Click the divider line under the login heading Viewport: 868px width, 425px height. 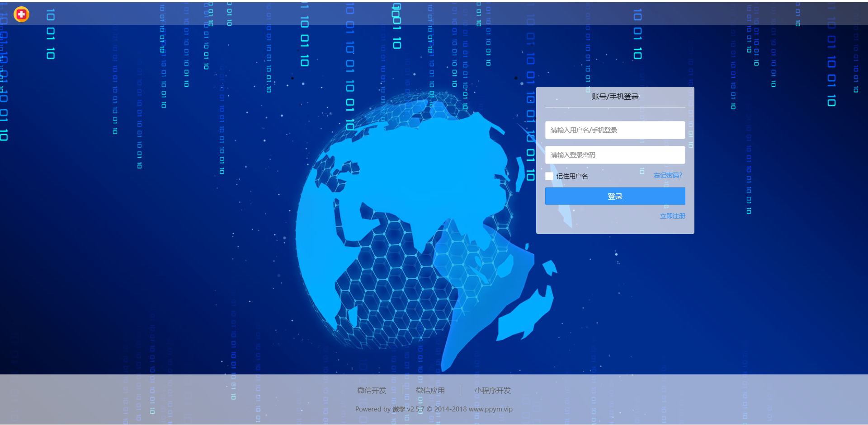click(x=615, y=107)
